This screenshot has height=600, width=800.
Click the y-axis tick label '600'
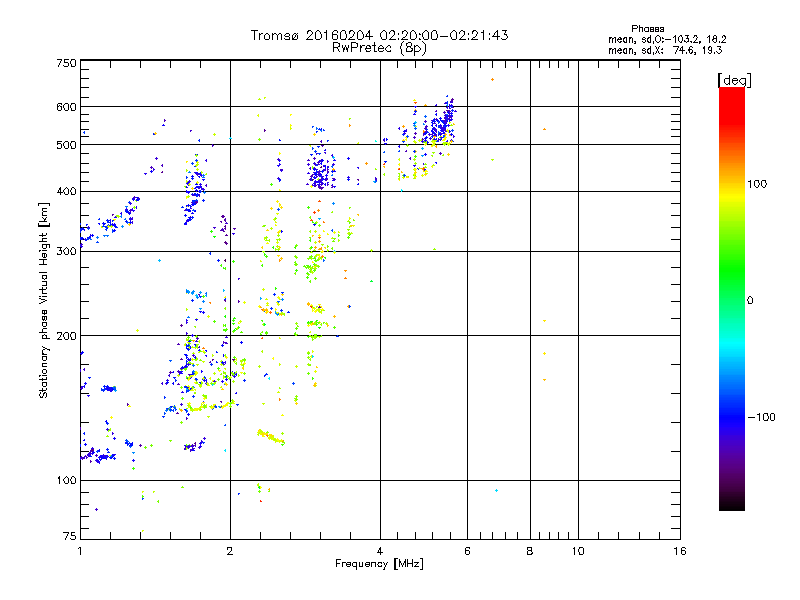[66, 107]
